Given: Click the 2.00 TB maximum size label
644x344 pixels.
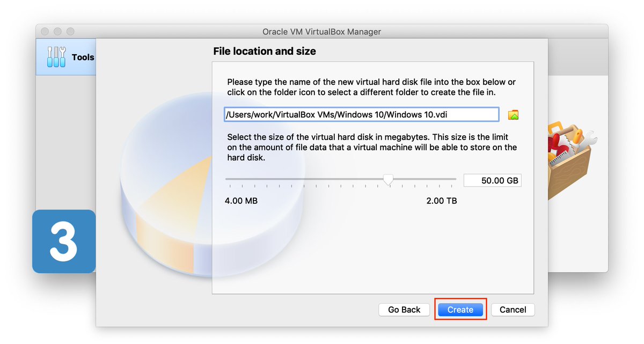Looking at the screenshot, I should pyautogui.click(x=442, y=201).
